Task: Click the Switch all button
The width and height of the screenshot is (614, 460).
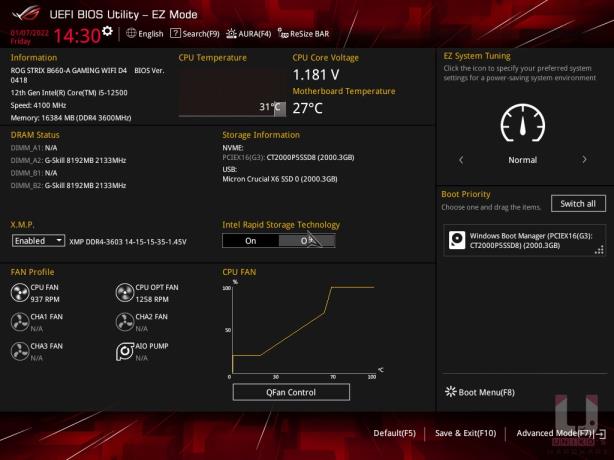Action: (578, 204)
